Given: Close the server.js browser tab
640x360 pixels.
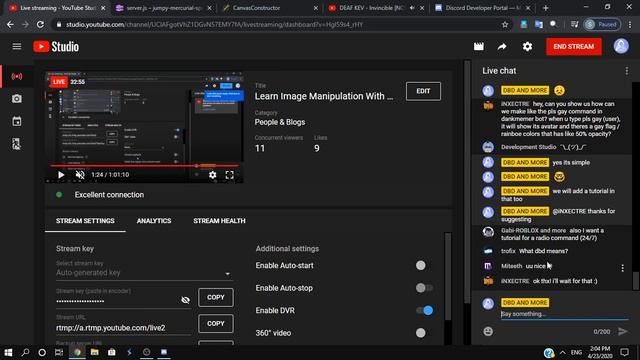Looking at the screenshot, I should point(209,8).
